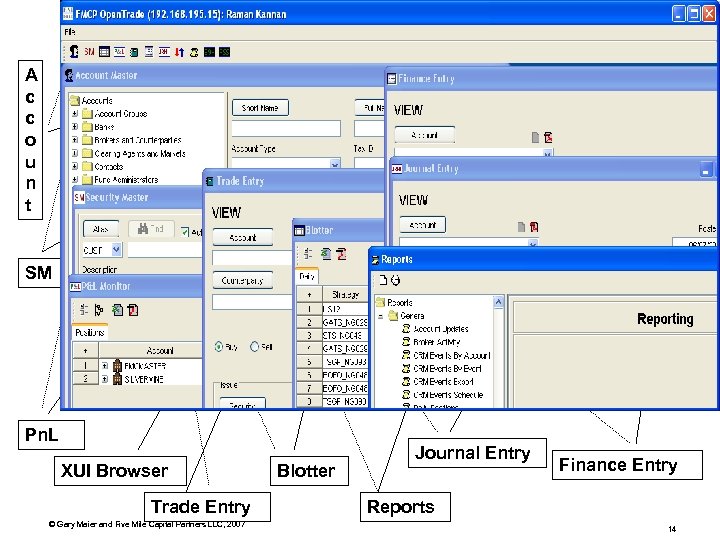This screenshot has height=540, width=720.
Task: Click new document icon in Journal Entry
Action: 521,227
